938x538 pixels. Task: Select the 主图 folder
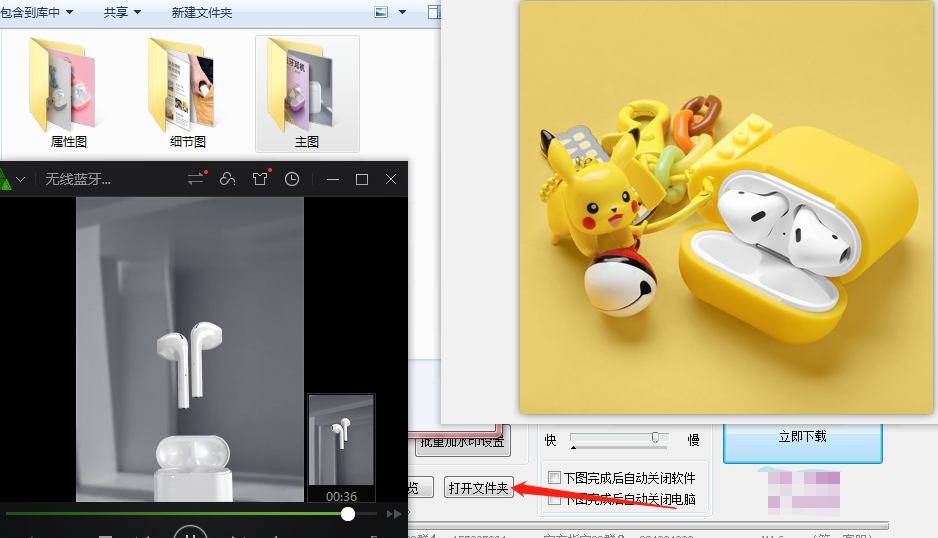[x=307, y=93]
